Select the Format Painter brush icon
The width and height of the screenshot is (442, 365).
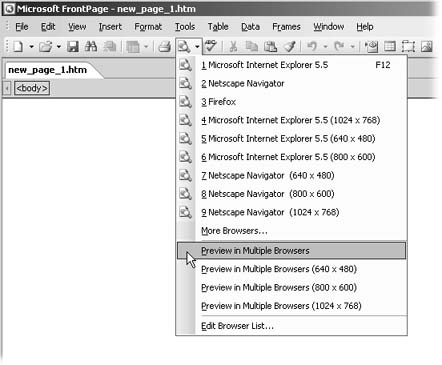[x=290, y=47]
